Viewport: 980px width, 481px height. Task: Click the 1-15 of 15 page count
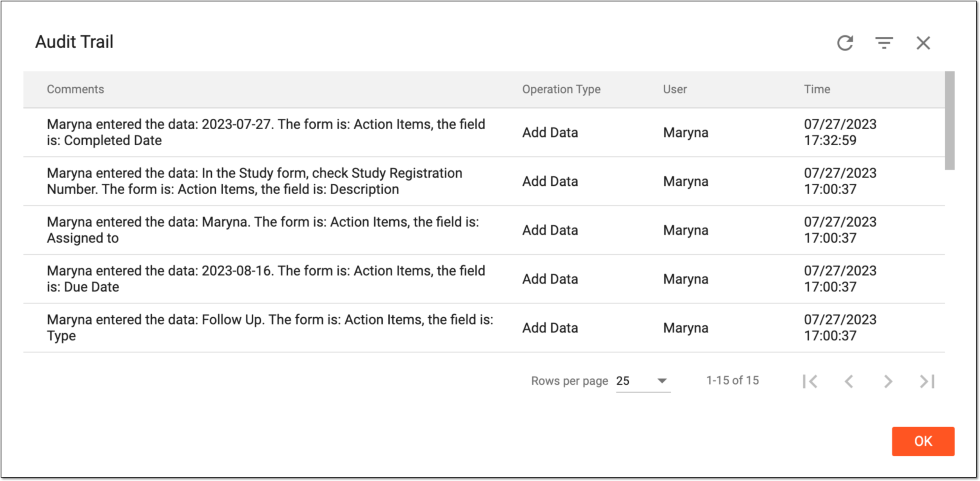click(732, 380)
